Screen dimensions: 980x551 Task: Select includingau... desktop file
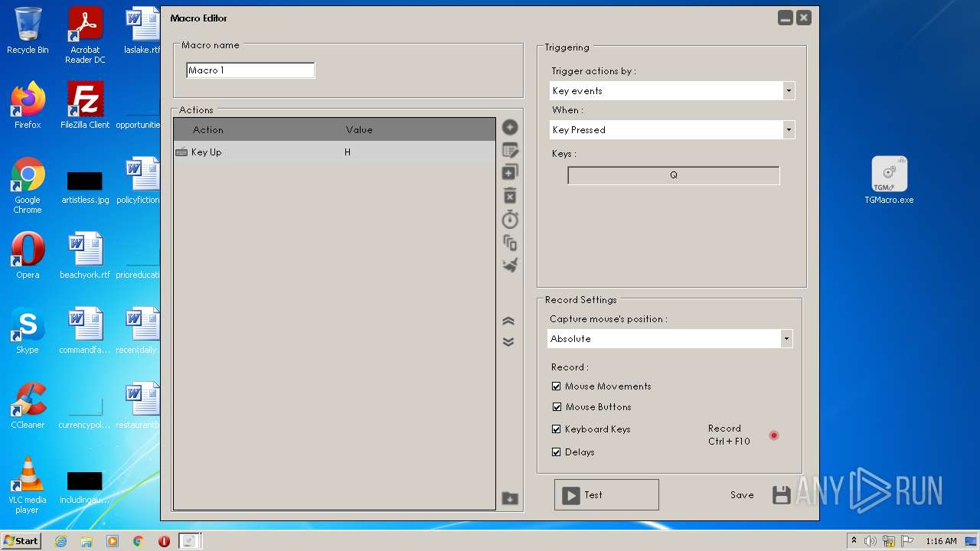tap(85, 485)
